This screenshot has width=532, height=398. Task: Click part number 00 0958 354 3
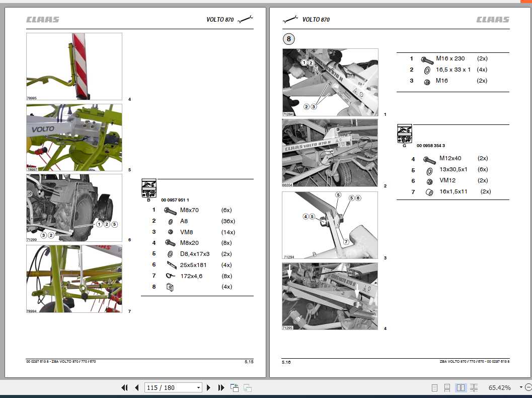pyautogui.click(x=430, y=146)
